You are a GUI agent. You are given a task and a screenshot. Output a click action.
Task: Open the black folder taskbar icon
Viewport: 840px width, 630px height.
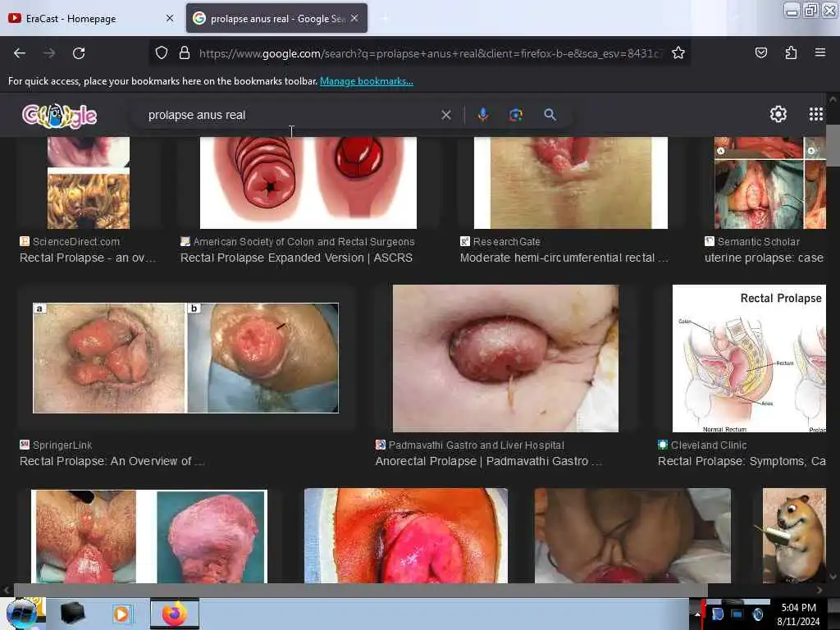pyautogui.click(x=73, y=614)
